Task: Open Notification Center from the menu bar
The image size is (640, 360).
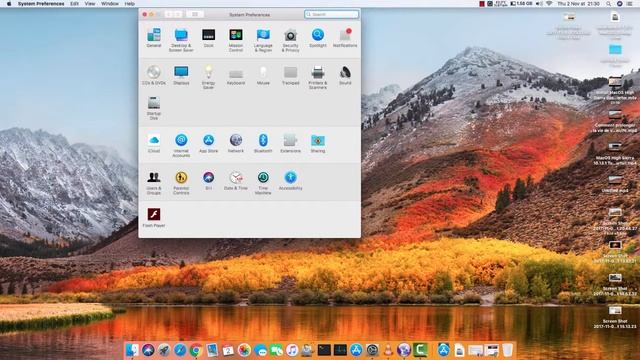Action: click(x=630, y=4)
